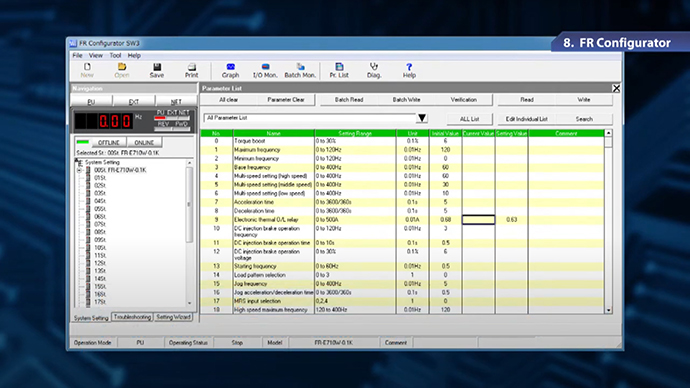Select station 01St. in the tree
This screenshot has height=388, width=690.
pyautogui.click(x=100, y=178)
